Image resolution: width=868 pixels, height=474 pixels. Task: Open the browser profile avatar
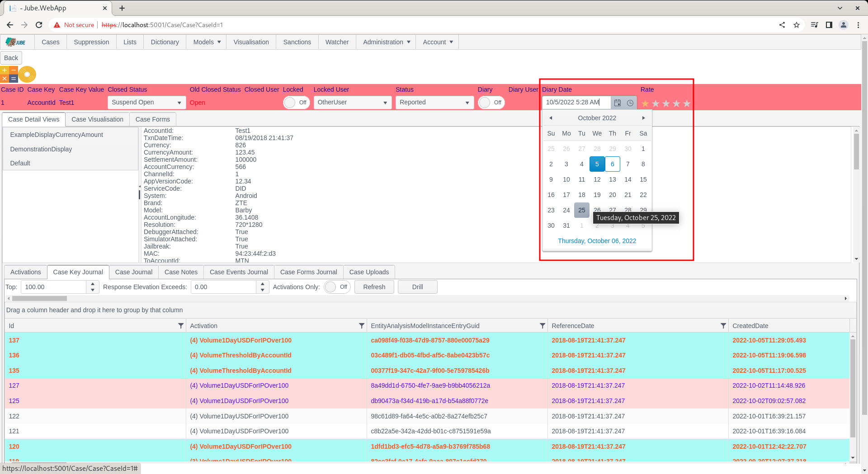[844, 25]
